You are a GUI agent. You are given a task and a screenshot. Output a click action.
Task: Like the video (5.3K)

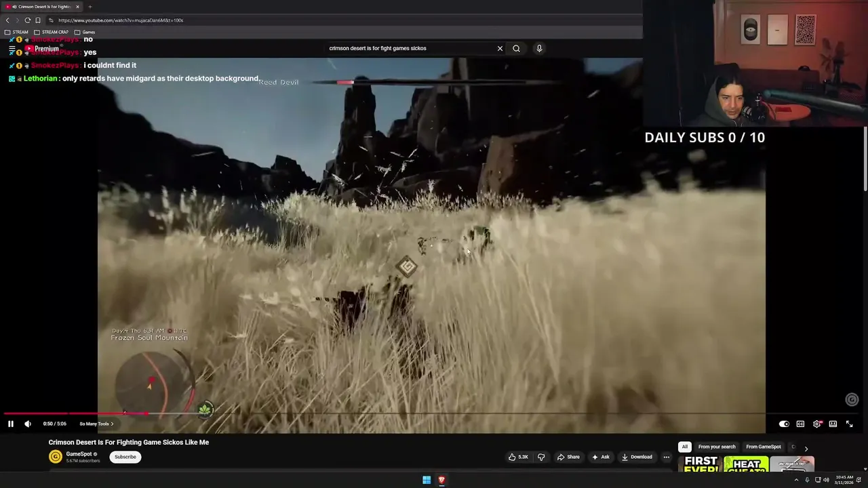tap(519, 457)
